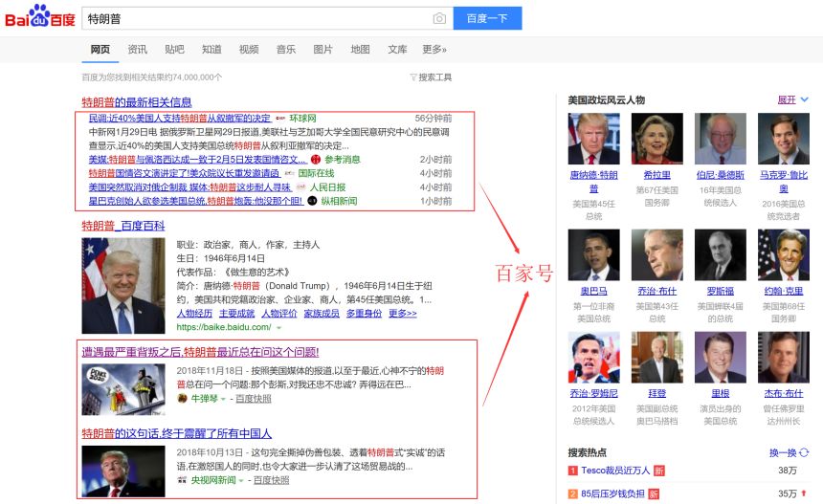Image resolution: width=823 pixels, height=504 pixels.
Task: Select the 网页 tab
Action: [100, 50]
